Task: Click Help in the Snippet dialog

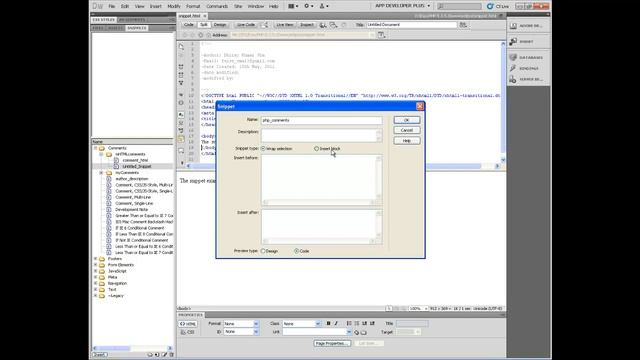Action: click(407, 140)
